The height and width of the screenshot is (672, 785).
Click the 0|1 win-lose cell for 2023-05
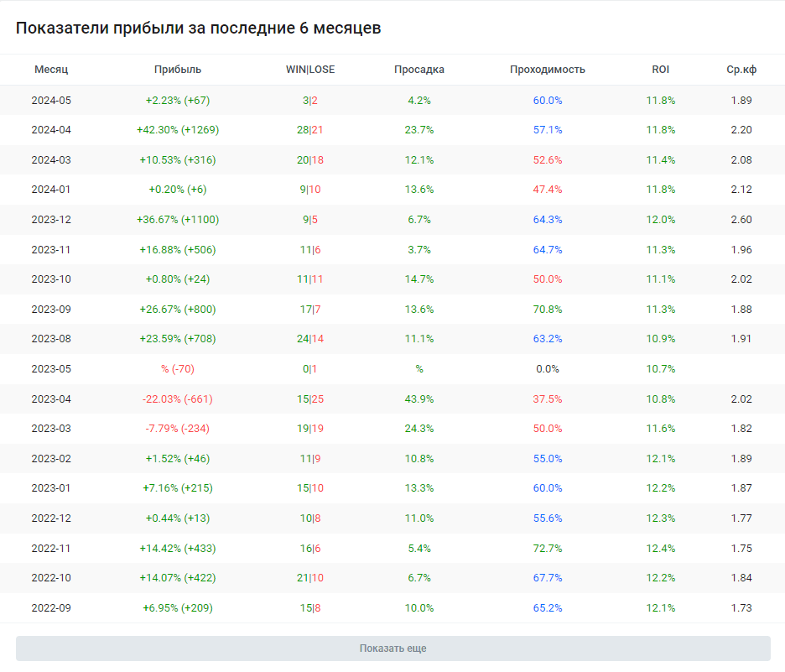coord(310,369)
